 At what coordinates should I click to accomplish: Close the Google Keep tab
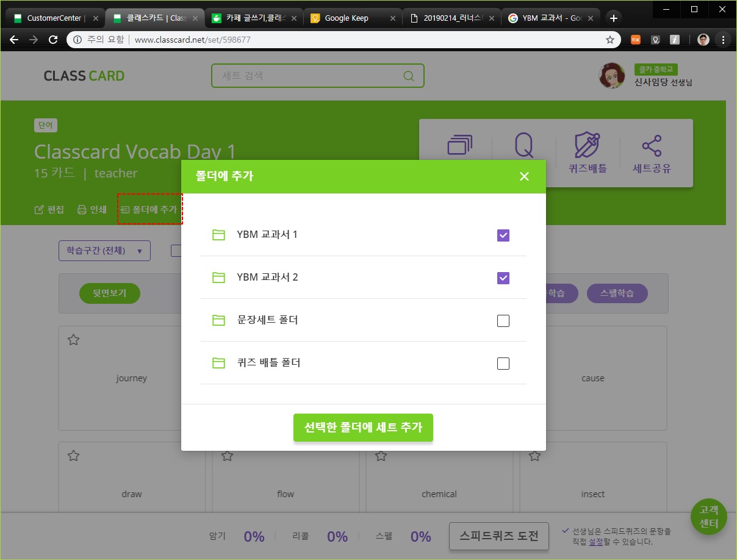point(392,18)
